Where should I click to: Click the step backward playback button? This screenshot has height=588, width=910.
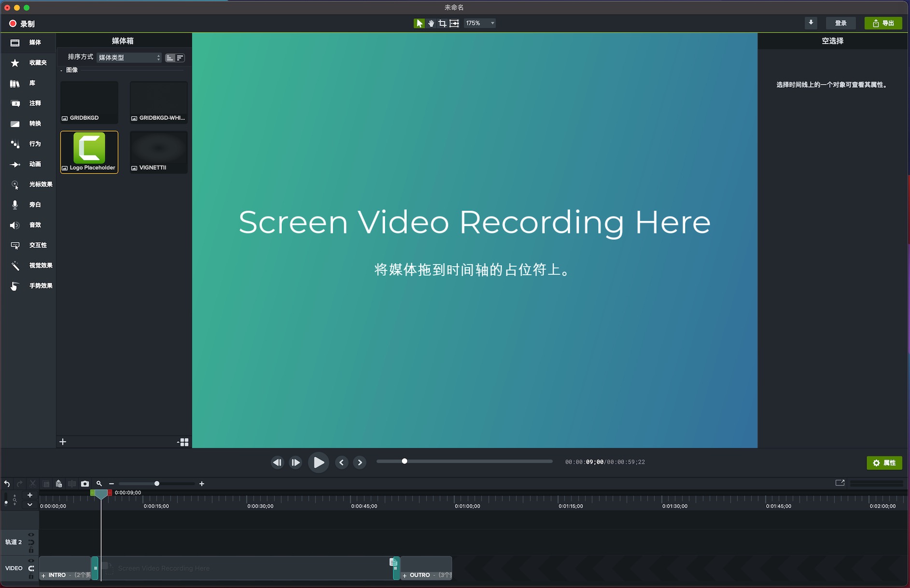coord(277,462)
